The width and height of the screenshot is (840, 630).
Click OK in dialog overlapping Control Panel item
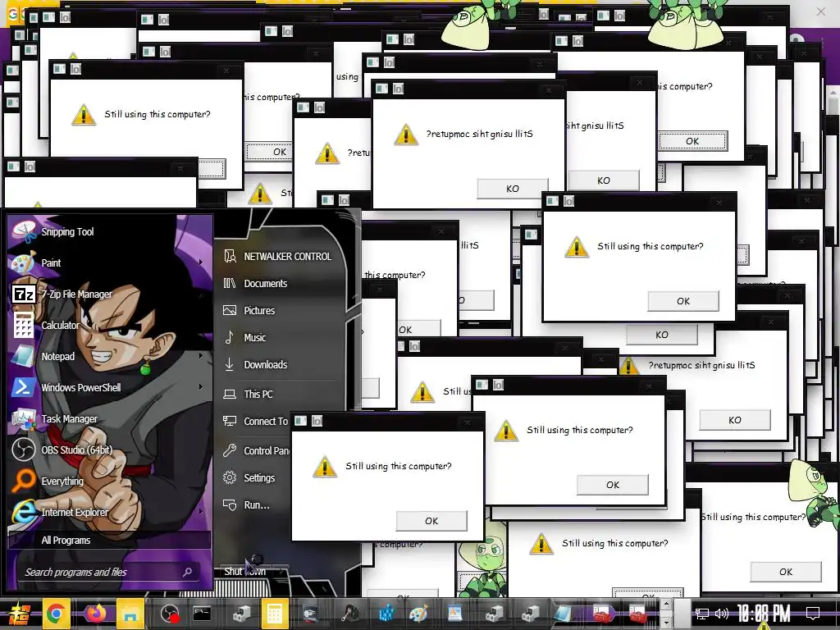tap(431, 521)
